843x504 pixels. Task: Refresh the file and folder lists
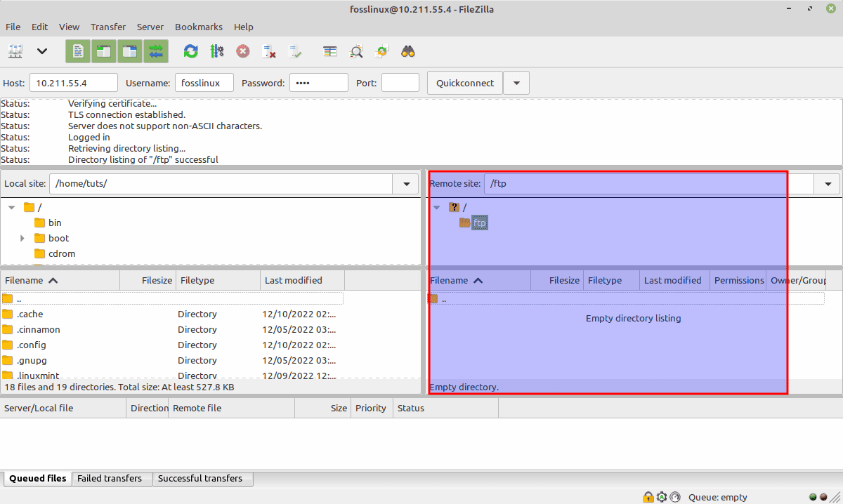click(190, 51)
